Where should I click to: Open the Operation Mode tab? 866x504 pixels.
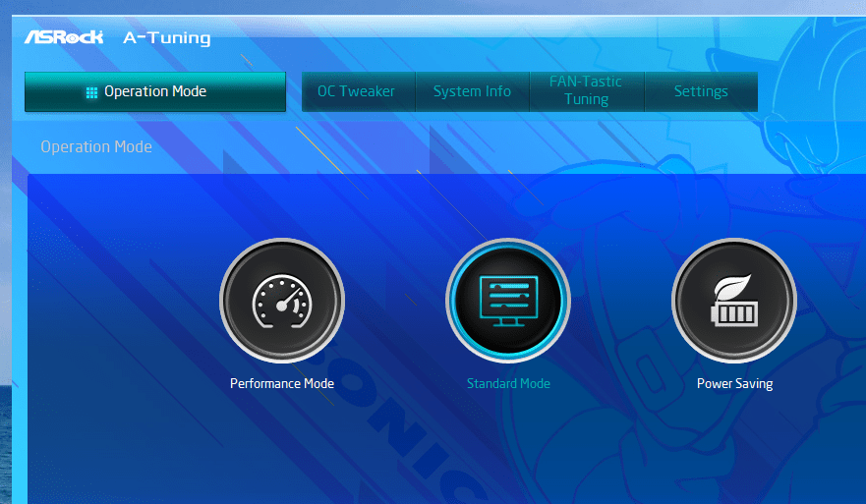click(155, 91)
